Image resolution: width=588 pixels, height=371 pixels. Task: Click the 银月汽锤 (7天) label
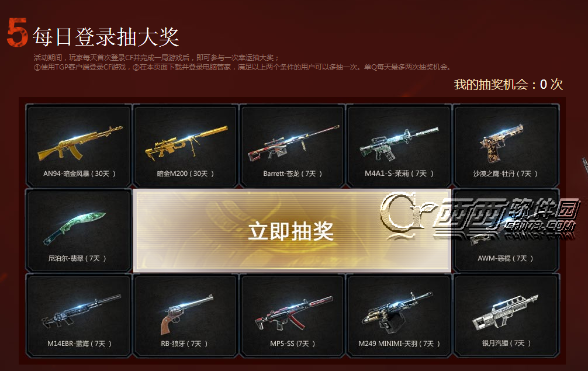coord(506,343)
